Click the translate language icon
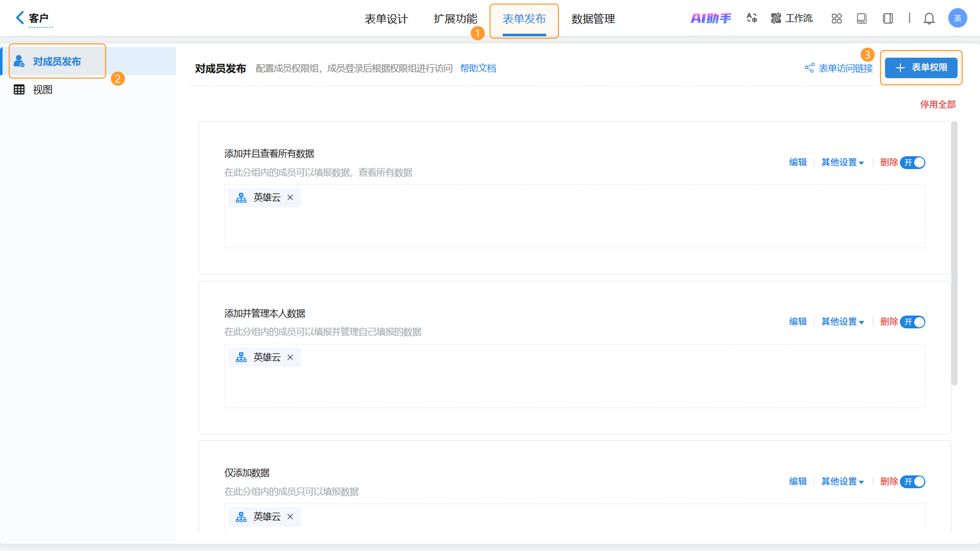 [751, 18]
